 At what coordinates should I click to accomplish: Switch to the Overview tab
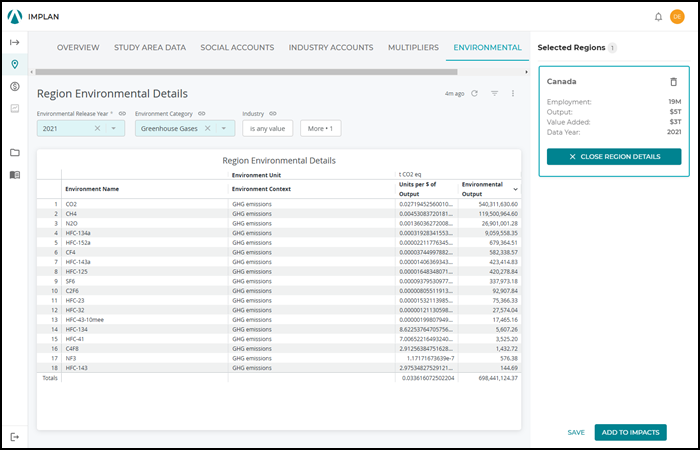click(x=78, y=47)
